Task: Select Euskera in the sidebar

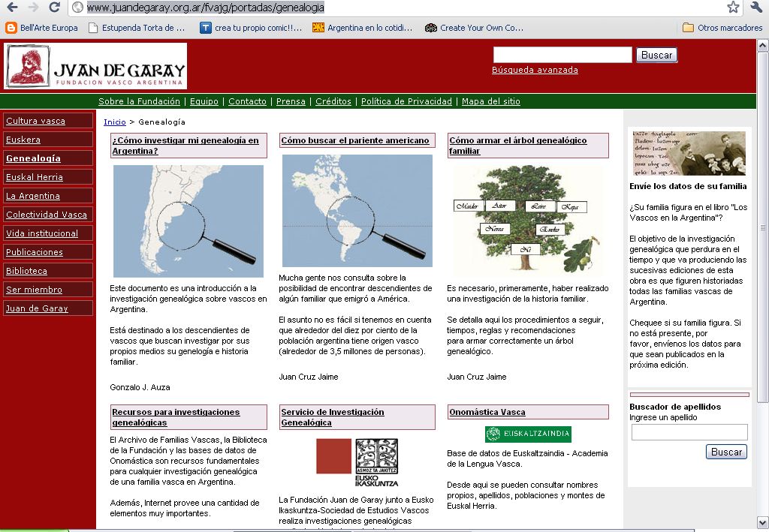Action: 48,140
